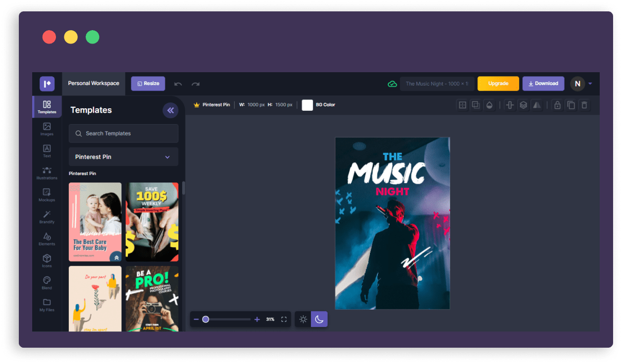This screenshot has height=364, width=622.
Task: Open the layers stack icon
Action: (523, 105)
